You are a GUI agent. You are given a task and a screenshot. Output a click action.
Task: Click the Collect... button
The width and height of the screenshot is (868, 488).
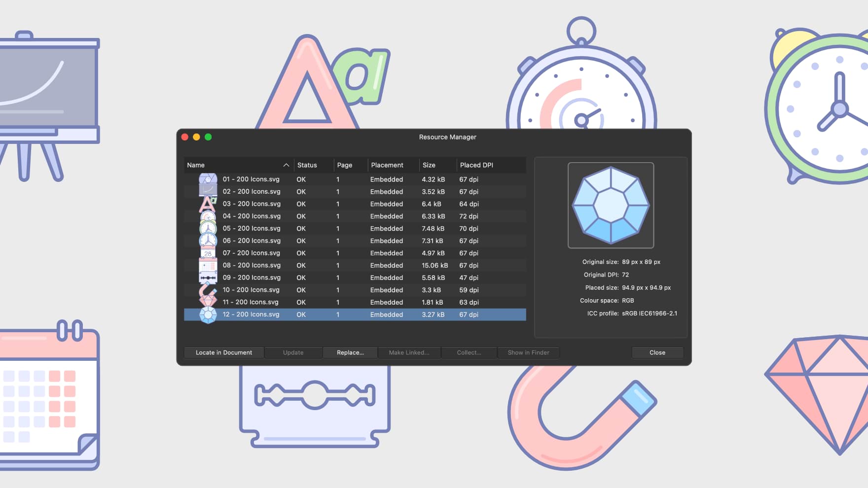(x=469, y=352)
